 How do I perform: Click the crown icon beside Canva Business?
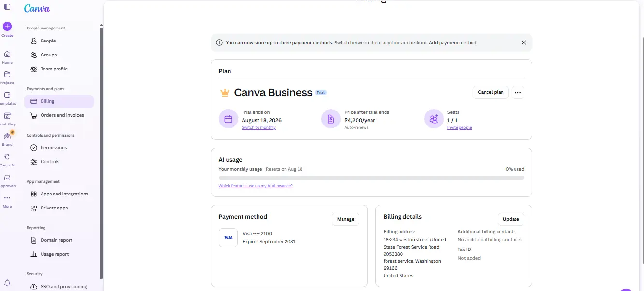point(225,93)
